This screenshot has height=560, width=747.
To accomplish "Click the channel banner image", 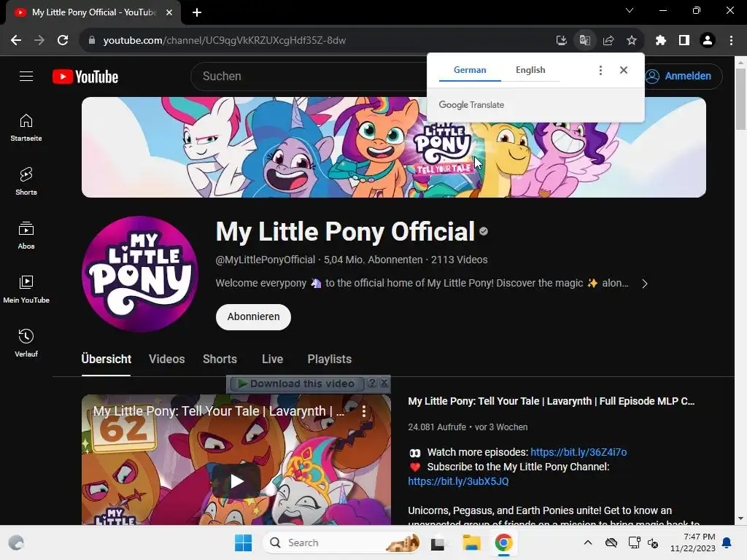I will point(393,147).
